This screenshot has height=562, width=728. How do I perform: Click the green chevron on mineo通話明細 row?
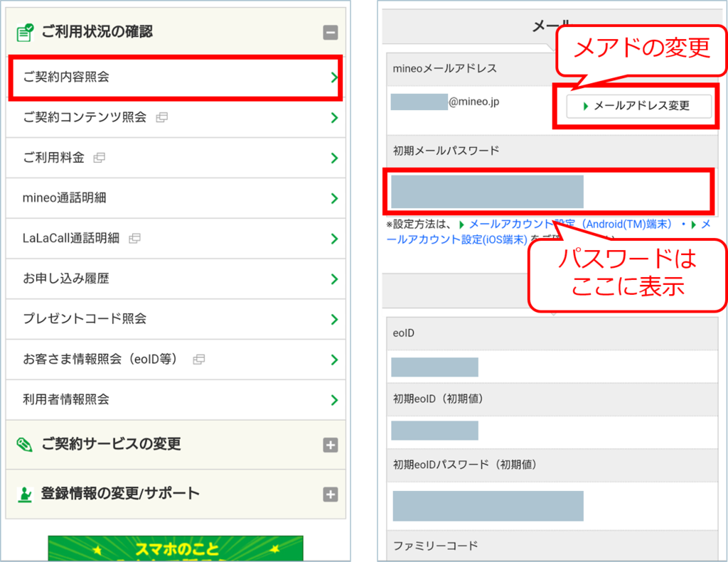point(334,198)
